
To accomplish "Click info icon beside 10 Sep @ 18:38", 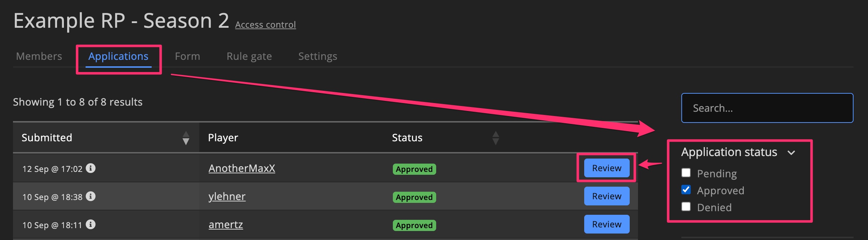I will click(x=91, y=196).
